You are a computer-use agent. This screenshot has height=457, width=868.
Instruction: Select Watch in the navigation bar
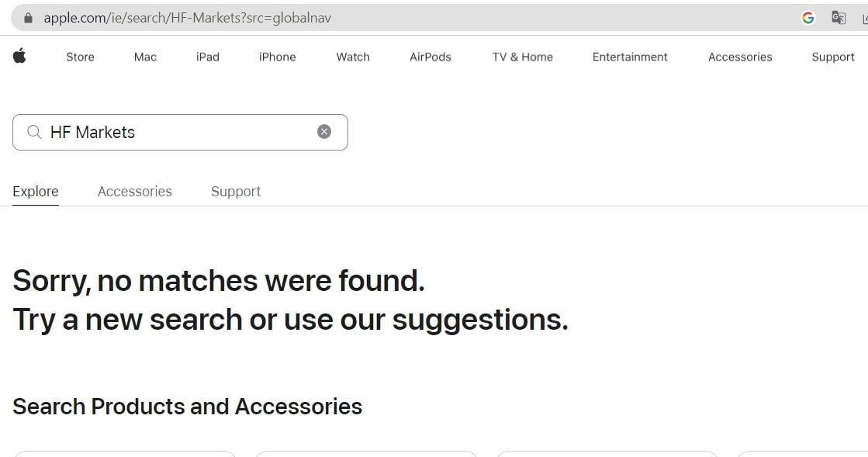[x=353, y=57]
